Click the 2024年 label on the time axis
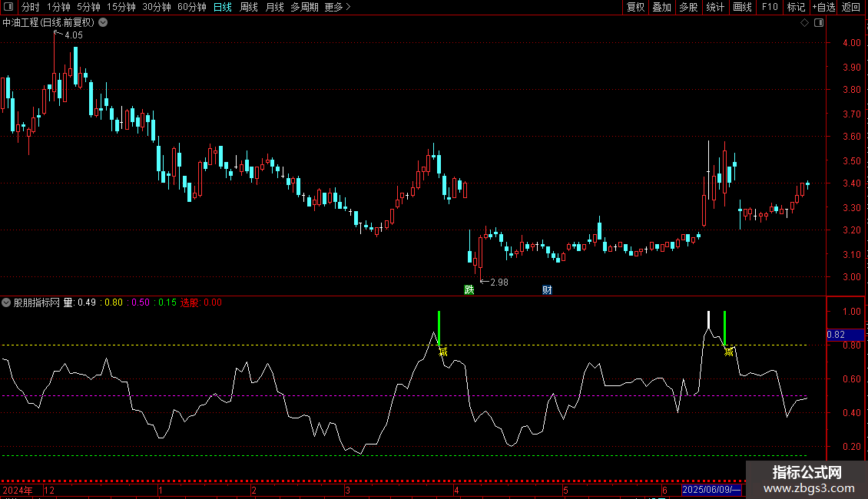The height and width of the screenshot is (499, 868). (x=18, y=490)
